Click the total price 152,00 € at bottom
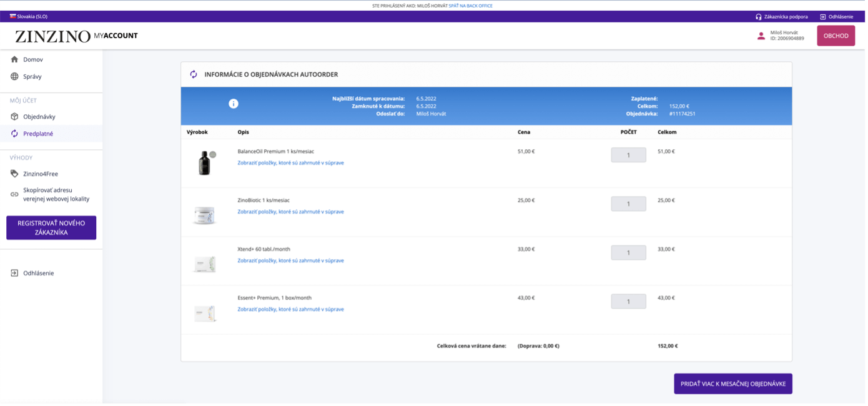868x406 pixels. point(668,346)
